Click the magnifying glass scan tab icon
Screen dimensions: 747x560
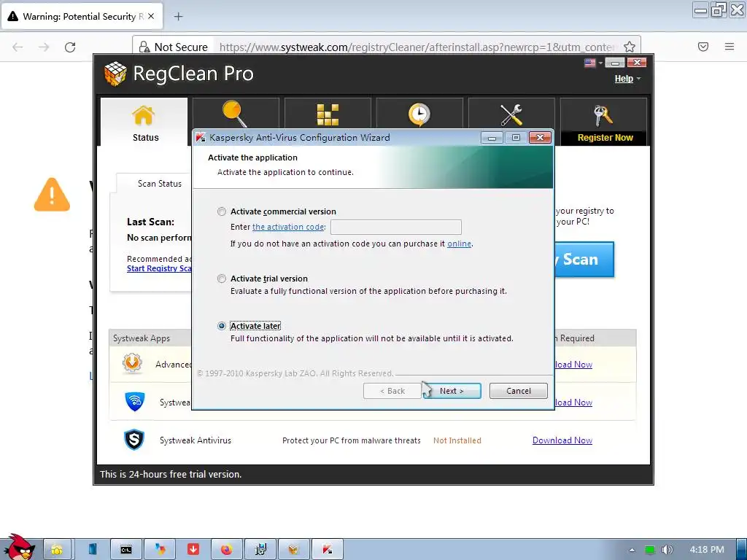point(235,113)
